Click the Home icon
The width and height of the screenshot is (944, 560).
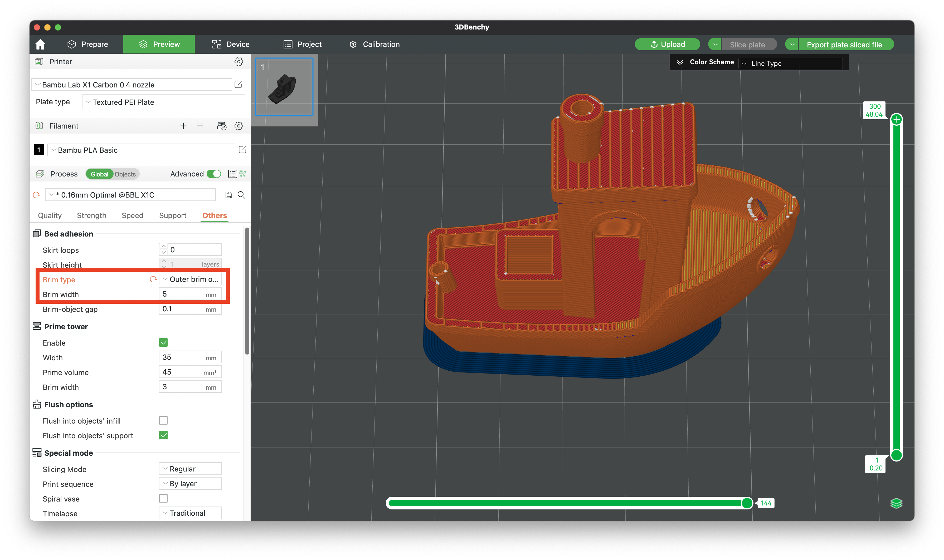pyautogui.click(x=40, y=45)
